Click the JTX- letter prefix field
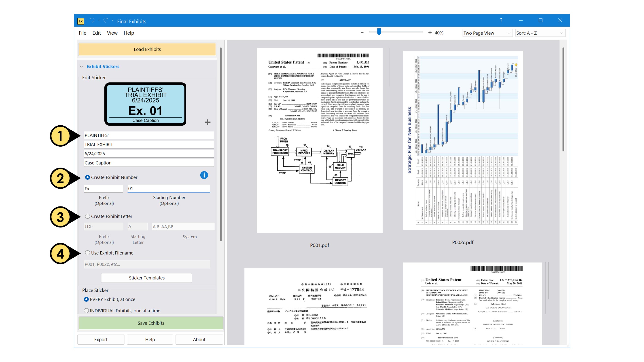Image resolution: width=644 pixels, height=362 pixels. tap(104, 227)
